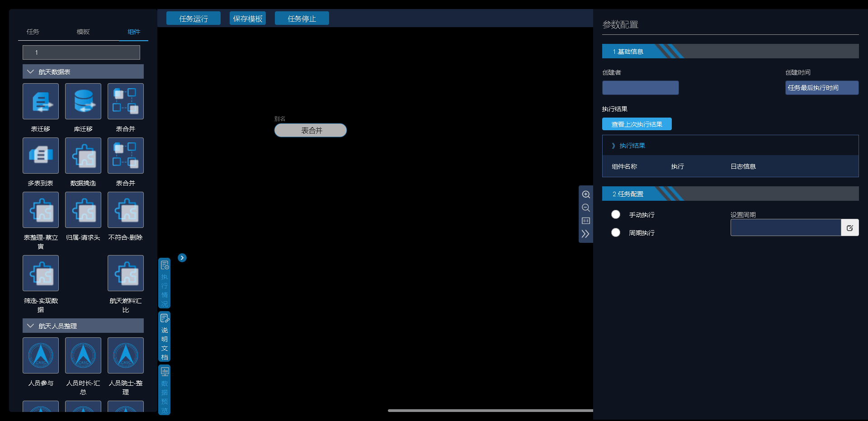The height and width of the screenshot is (421, 868).
Task: Select the 人员时长-汇总 CASC icon
Action: pos(83,355)
